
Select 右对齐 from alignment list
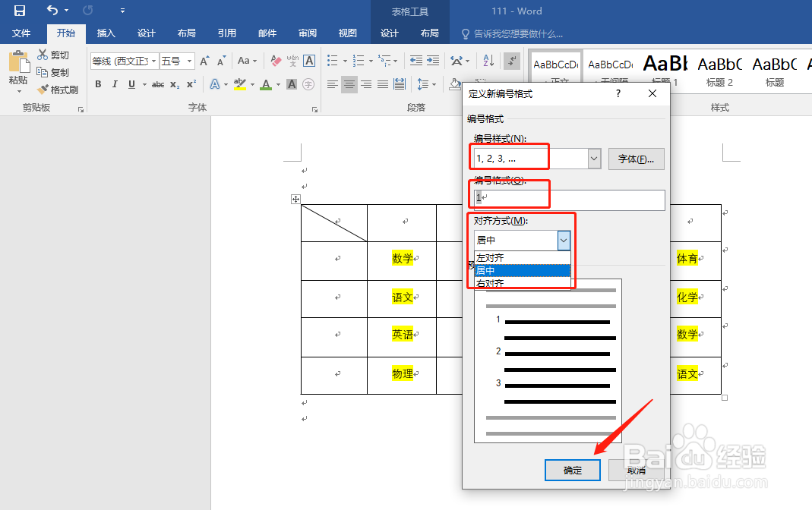[523, 283]
